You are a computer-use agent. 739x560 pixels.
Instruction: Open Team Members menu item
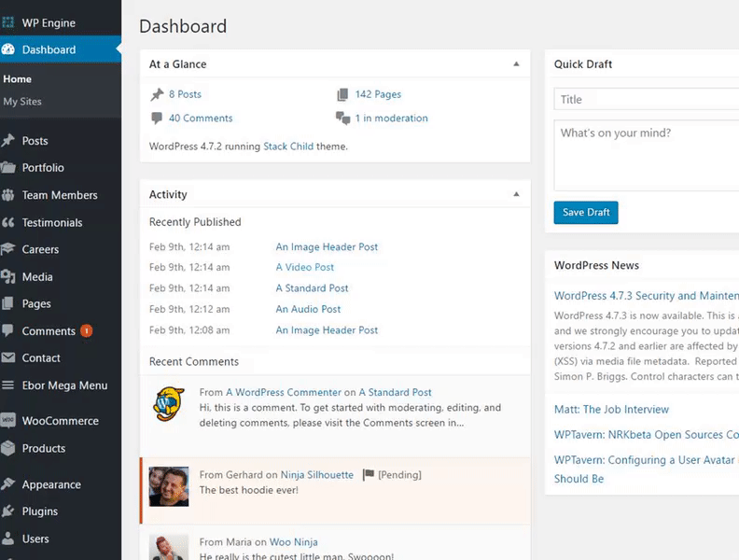coord(60,195)
